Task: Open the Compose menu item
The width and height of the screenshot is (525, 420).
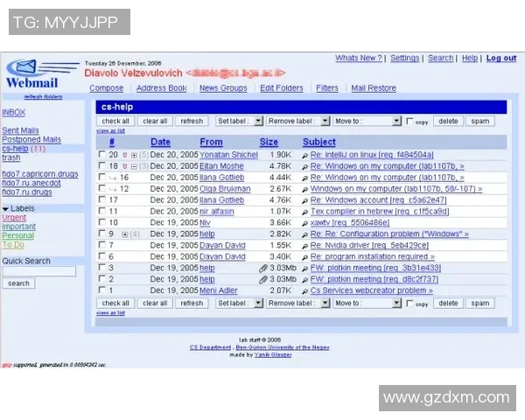Action: tap(106, 88)
